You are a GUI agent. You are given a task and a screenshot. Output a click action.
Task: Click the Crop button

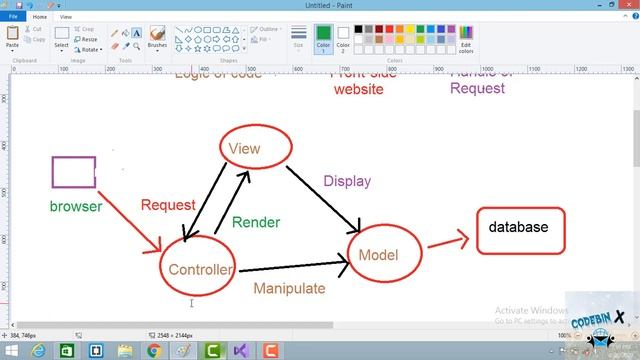pyautogui.click(x=84, y=29)
